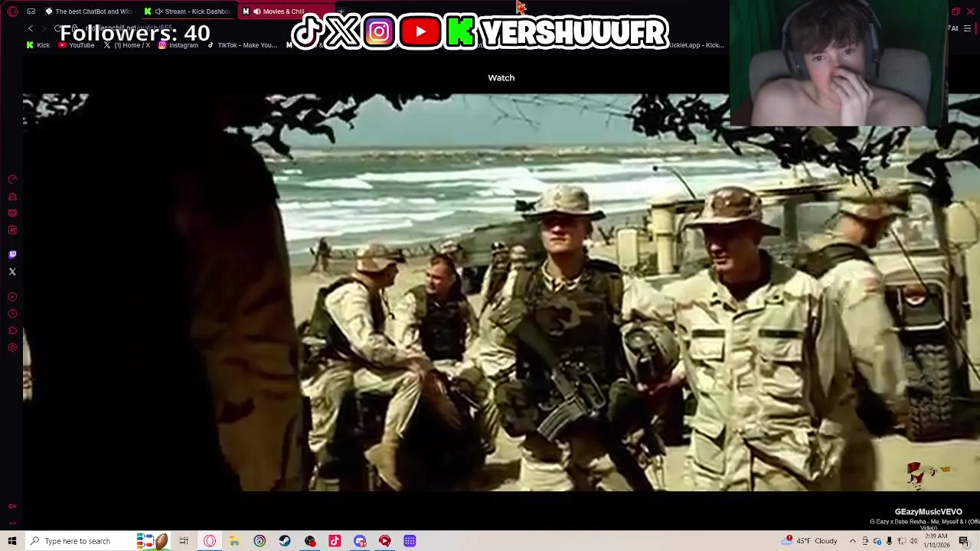Image resolution: width=980 pixels, height=551 pixels.
Task: Open the Kicklet.app - Kick... bookmark
Action: click(695, 45)
